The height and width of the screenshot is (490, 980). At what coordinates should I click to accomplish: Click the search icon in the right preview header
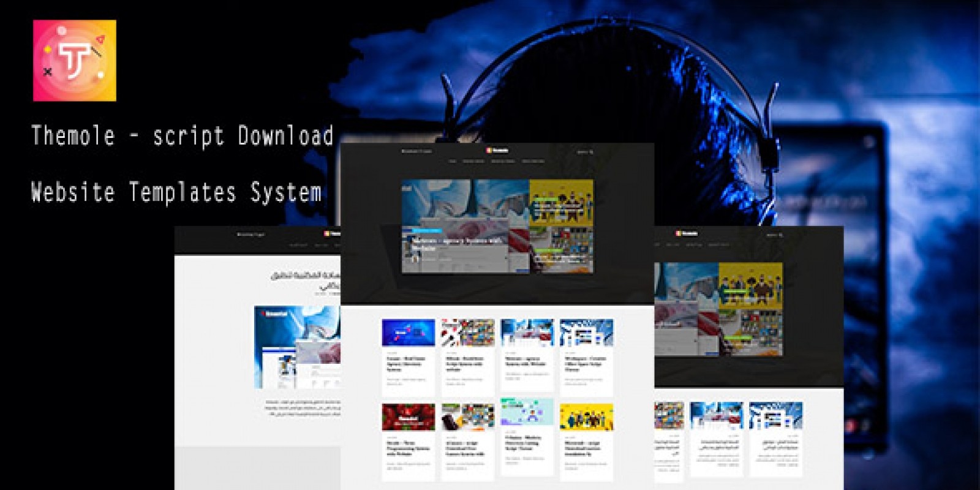tap(780, 235)
